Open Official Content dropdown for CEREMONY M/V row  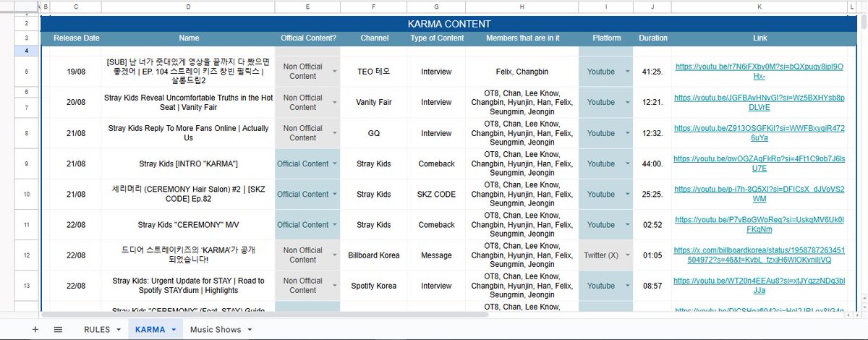click(334, 225)
